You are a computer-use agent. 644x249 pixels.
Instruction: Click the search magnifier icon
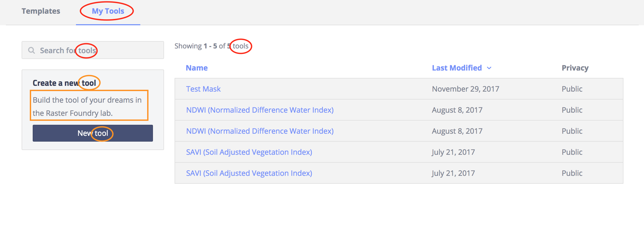(x=31, y=50)
